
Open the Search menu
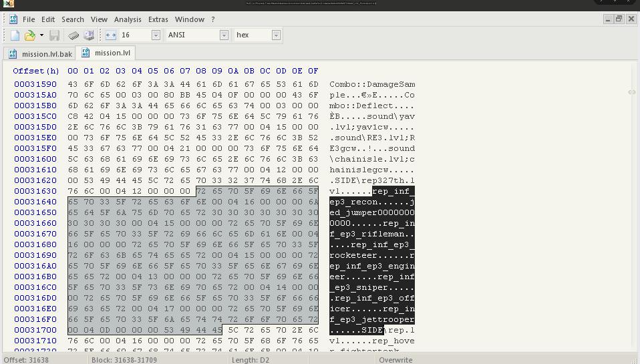coord(73,19)
